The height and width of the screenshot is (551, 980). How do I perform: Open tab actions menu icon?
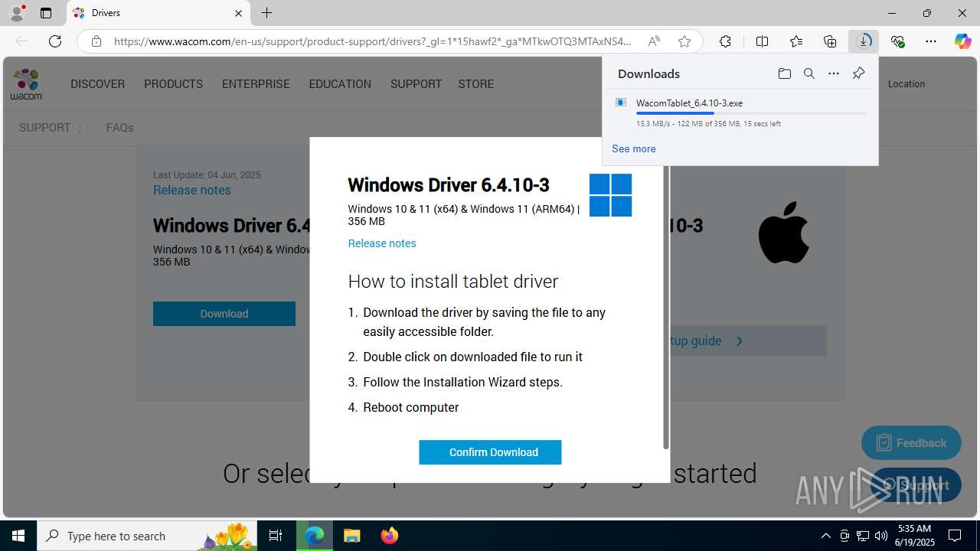point(46,13)
